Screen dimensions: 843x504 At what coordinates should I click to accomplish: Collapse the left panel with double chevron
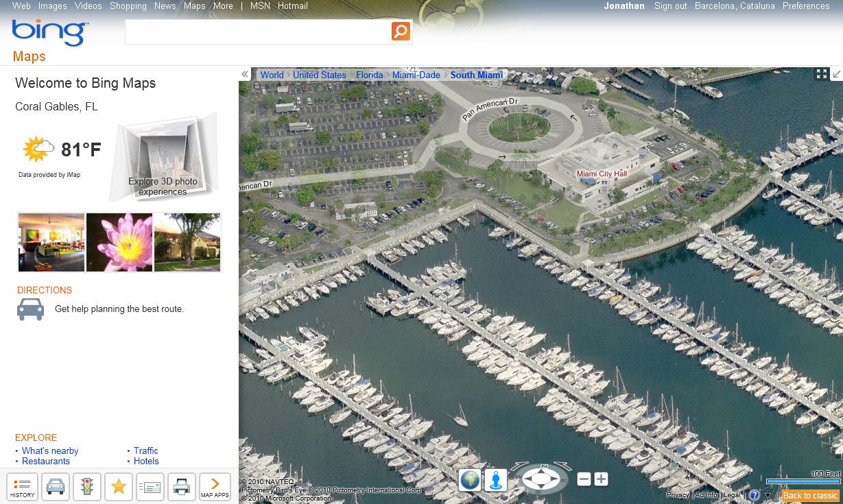pos(245,75)
